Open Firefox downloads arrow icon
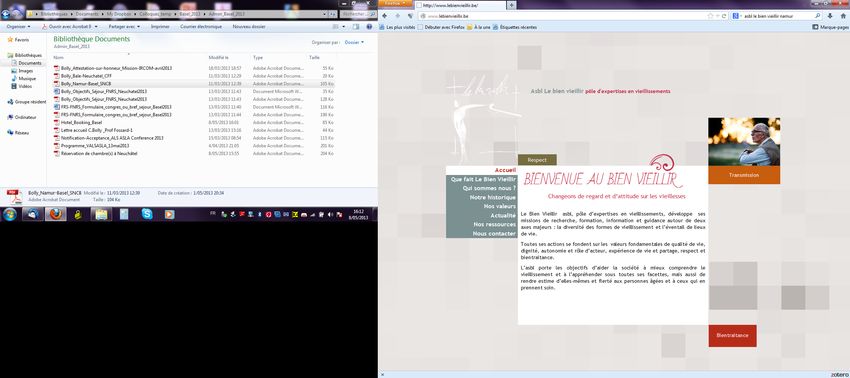The width and height of the screenshot is (850, 378). click(830, 16)
